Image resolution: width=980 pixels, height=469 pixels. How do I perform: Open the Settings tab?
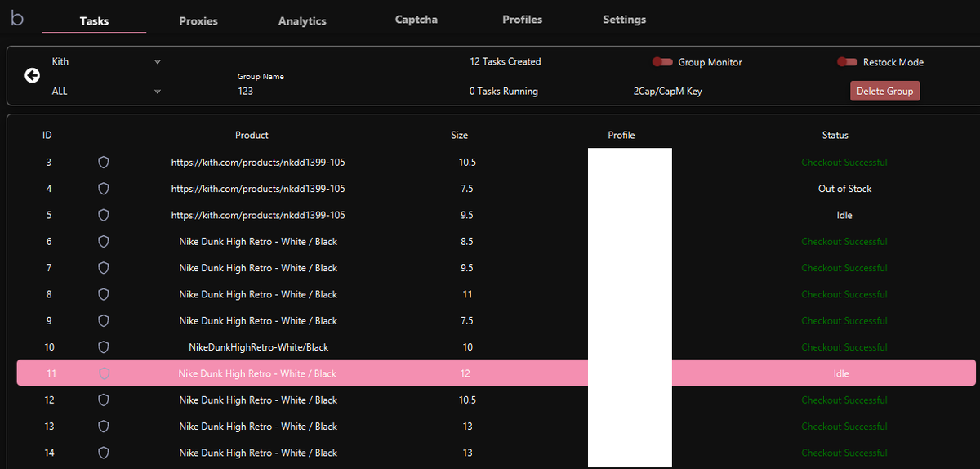[x=625, y=20]
